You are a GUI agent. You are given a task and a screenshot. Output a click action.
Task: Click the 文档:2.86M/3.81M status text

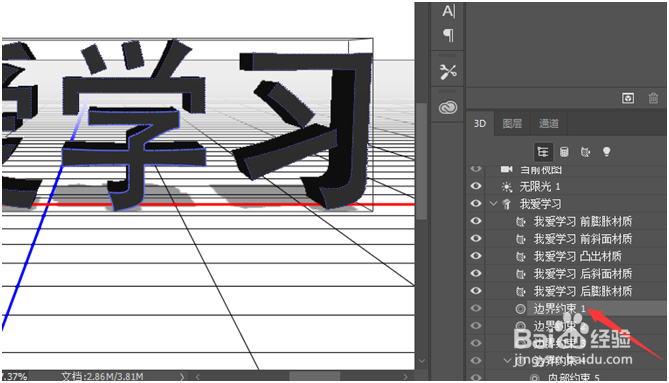[x=102, y=377]
